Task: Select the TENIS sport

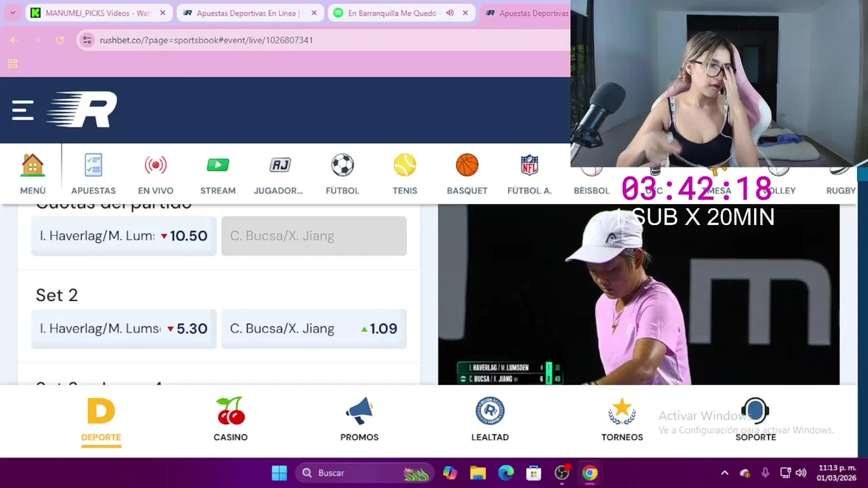Action: (x=405, y=174)
